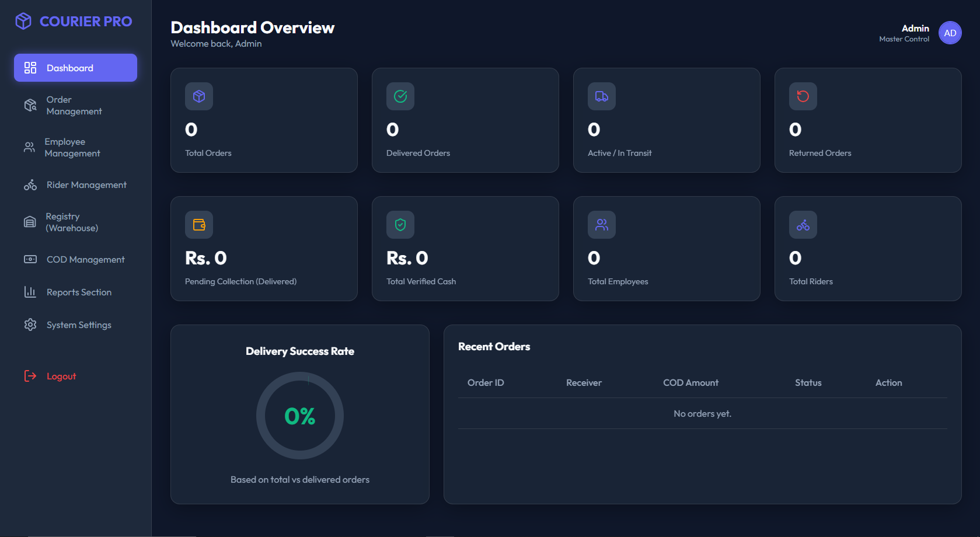Click the Active / In Transit truck icon

coord(602,96)
